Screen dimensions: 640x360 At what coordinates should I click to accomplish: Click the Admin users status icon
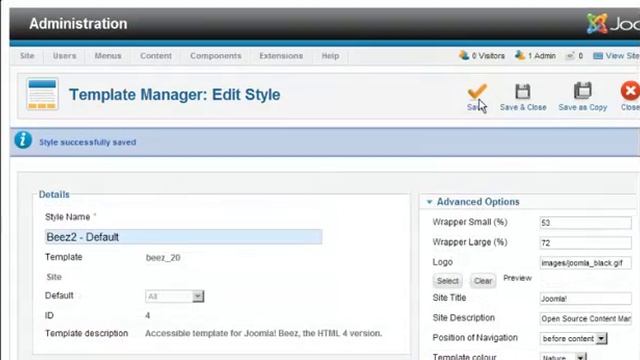click(x=520, y=55)
